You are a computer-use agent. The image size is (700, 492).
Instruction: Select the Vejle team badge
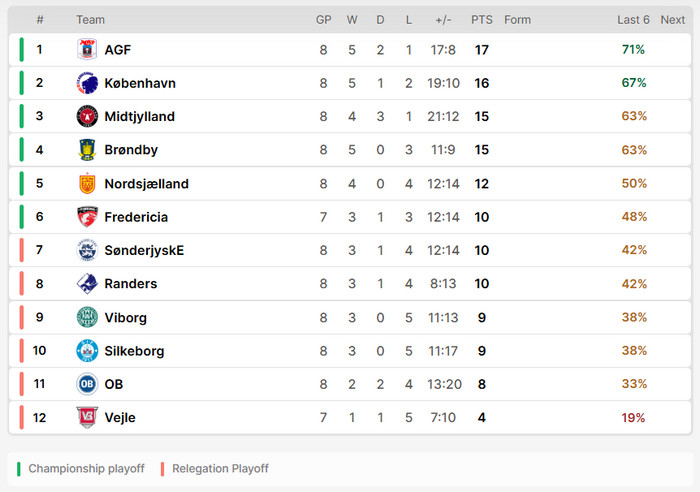[87, 418]
